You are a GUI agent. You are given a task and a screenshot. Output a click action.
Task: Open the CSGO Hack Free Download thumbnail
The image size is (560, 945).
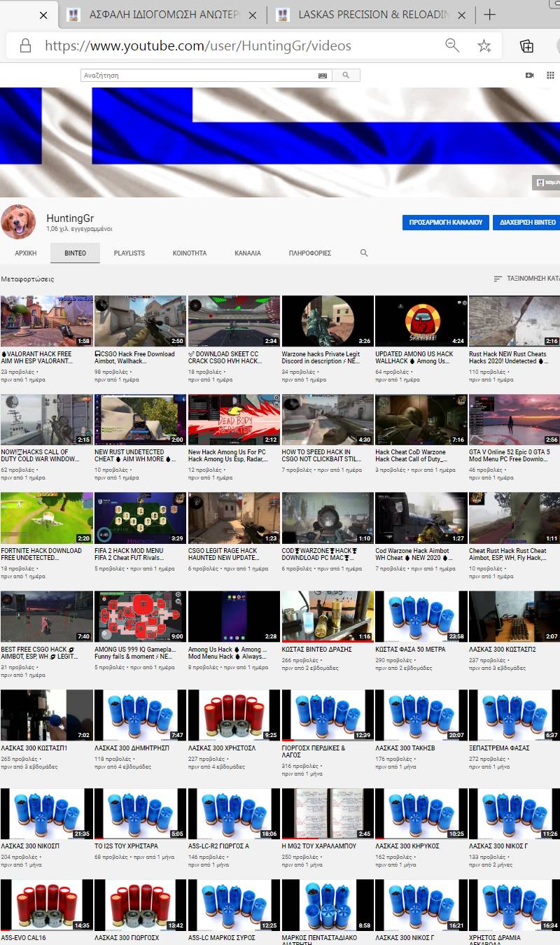[141, 321]
